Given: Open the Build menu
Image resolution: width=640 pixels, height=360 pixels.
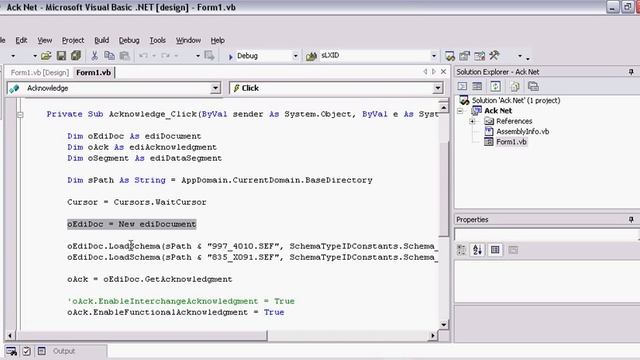Looking at the screenshot, I should click(x=102, y=40).
